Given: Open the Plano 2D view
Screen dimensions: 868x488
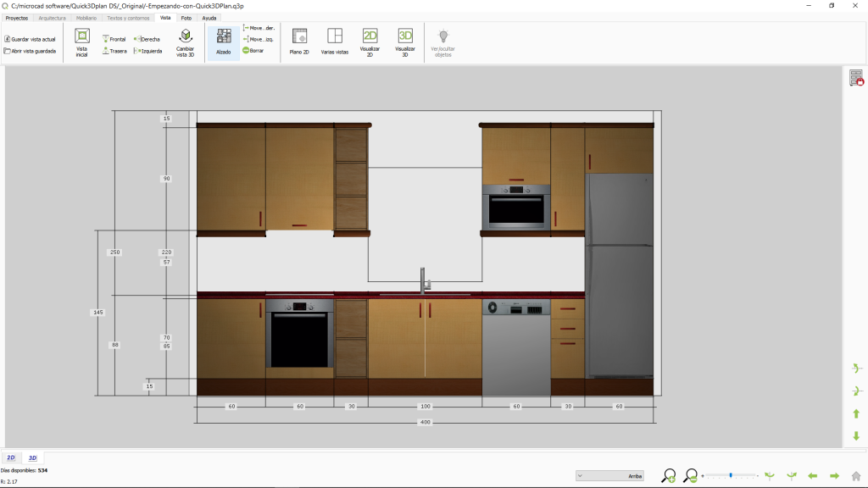Looking at the screenshot, I should point(299,37).
